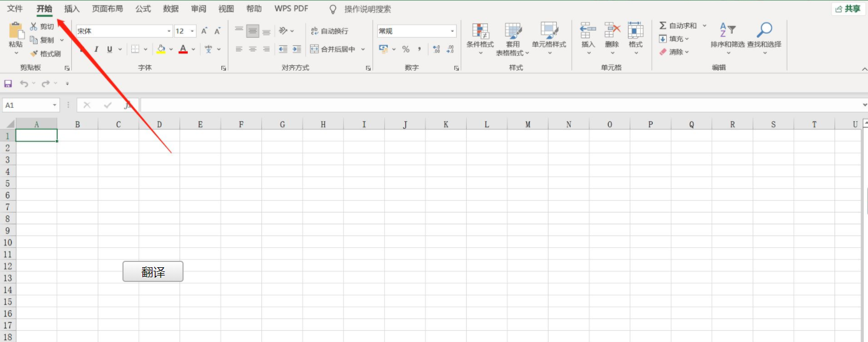Viewport: 868px width, 342px height.
Task: Click the Sort and Filter (排序和筛选) icon
Action: (x=727, y=31)
